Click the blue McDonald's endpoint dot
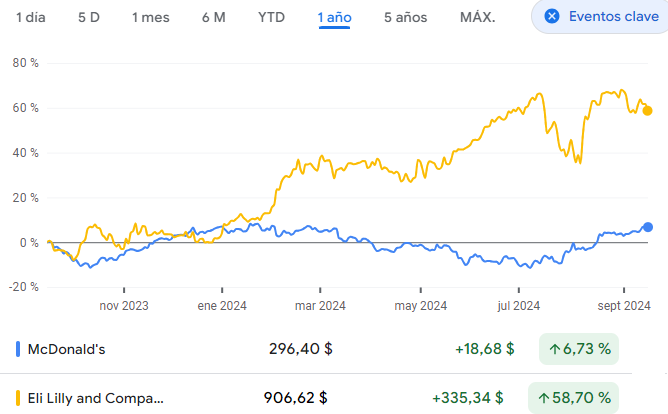The height and width of the screenshot is (414, 668). (648, 227)
